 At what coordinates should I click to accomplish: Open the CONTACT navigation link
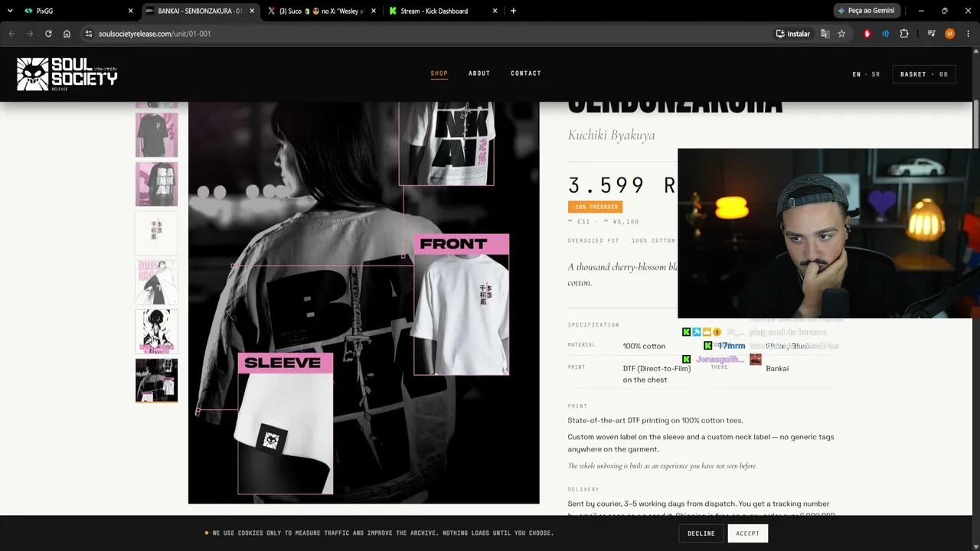526,73
